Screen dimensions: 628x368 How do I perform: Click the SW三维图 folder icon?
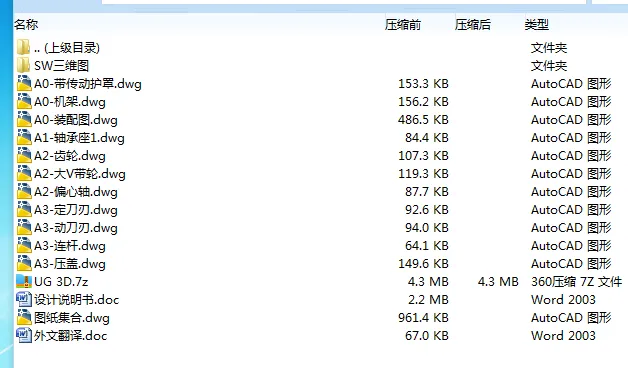[24, 66]
